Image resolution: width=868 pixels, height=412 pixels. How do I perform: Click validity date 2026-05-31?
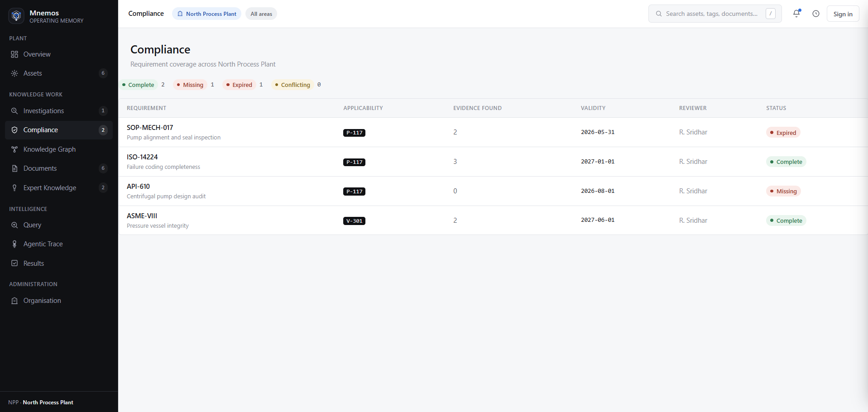[598, 132]
